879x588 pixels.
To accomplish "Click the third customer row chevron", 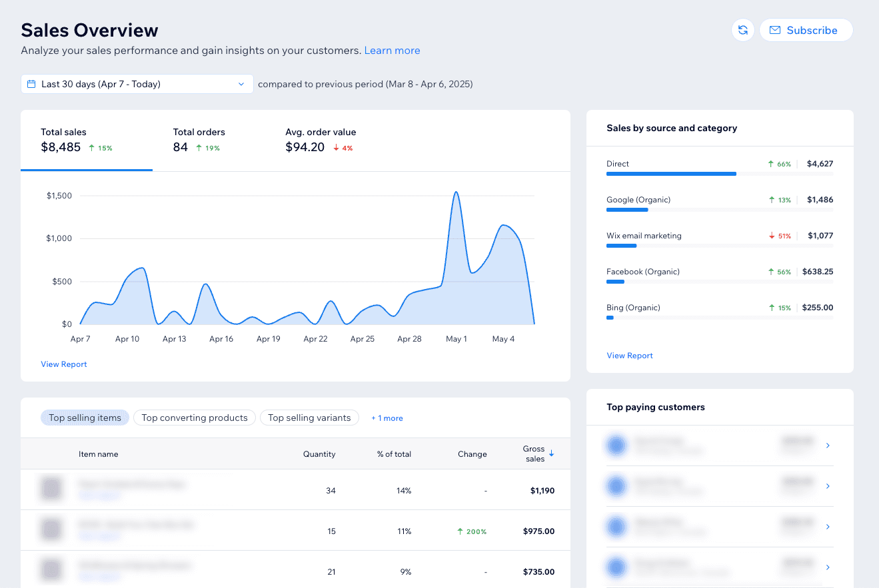I will (x=828, y=527).
